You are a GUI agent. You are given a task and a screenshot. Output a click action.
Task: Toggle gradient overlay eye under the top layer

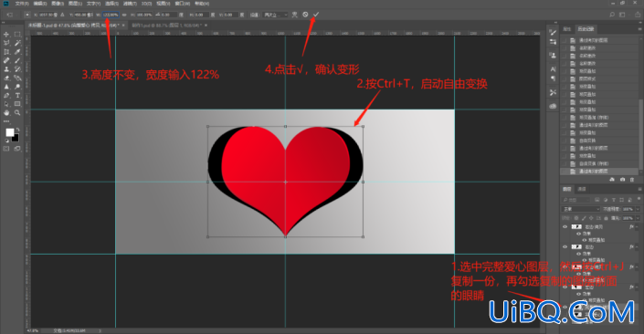(585, 240)
